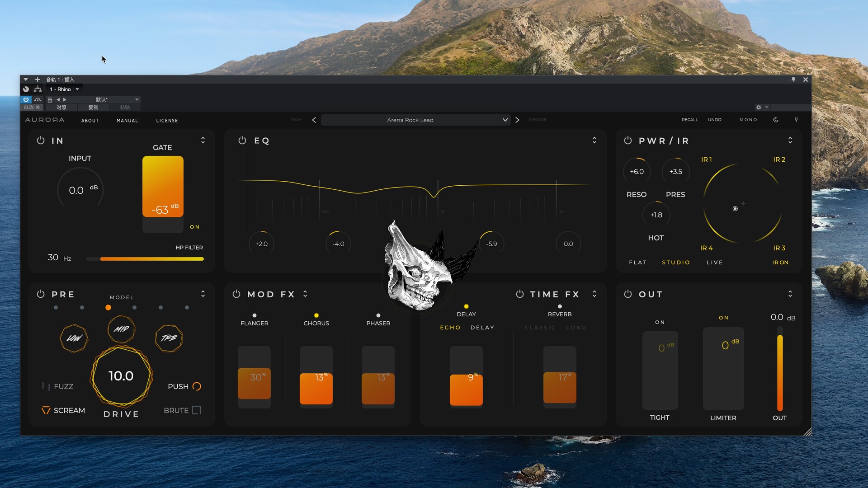
Task: Open the MANUAL menu item
Action: tap(127, 121)
